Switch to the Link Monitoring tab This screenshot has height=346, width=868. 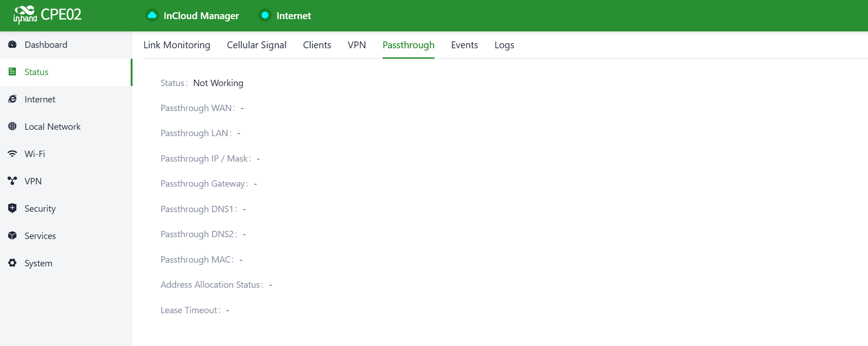pyautogui.click(x=177, y=45)
